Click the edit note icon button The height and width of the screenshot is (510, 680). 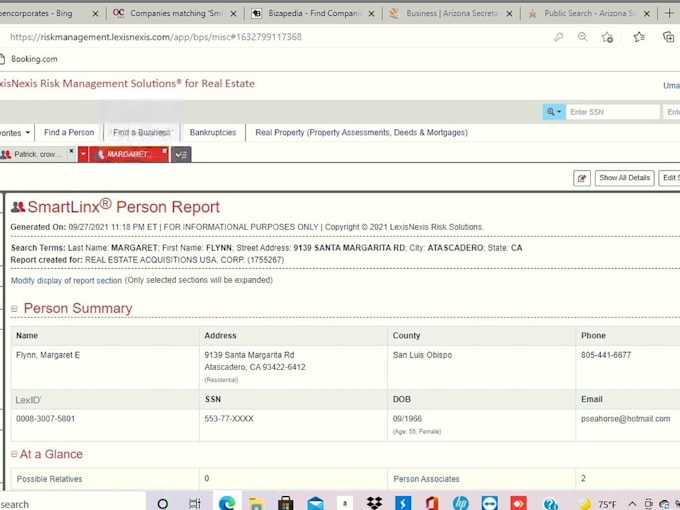(582, 178)
